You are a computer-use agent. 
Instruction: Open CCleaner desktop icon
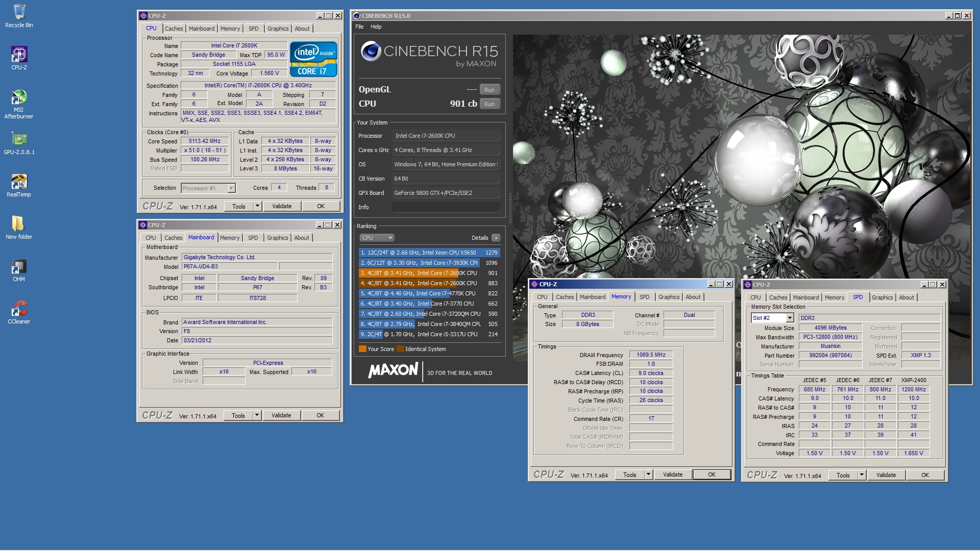19,312
